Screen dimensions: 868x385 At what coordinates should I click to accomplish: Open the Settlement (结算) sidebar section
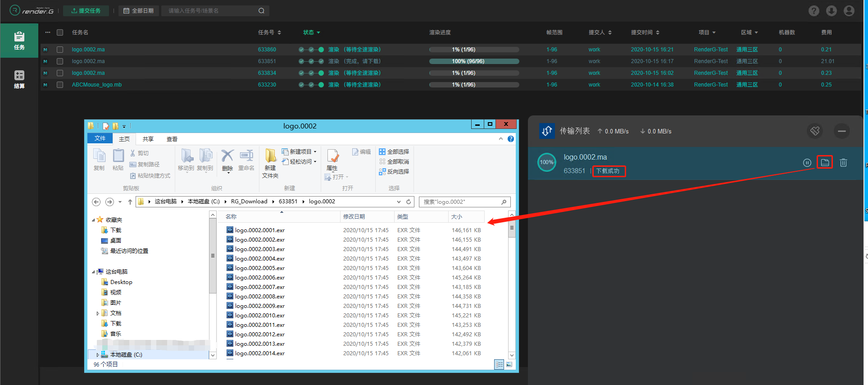19,79
